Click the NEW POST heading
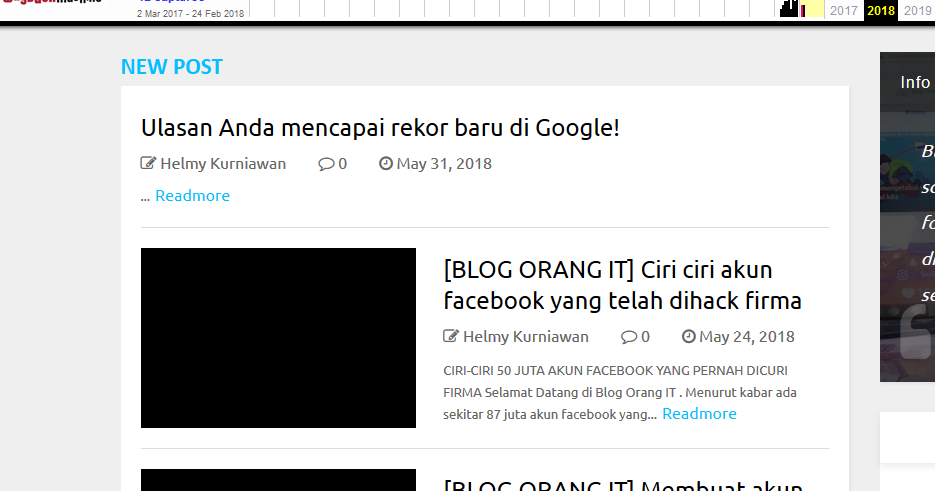This screenshot has width=935, height=491. 172,67
